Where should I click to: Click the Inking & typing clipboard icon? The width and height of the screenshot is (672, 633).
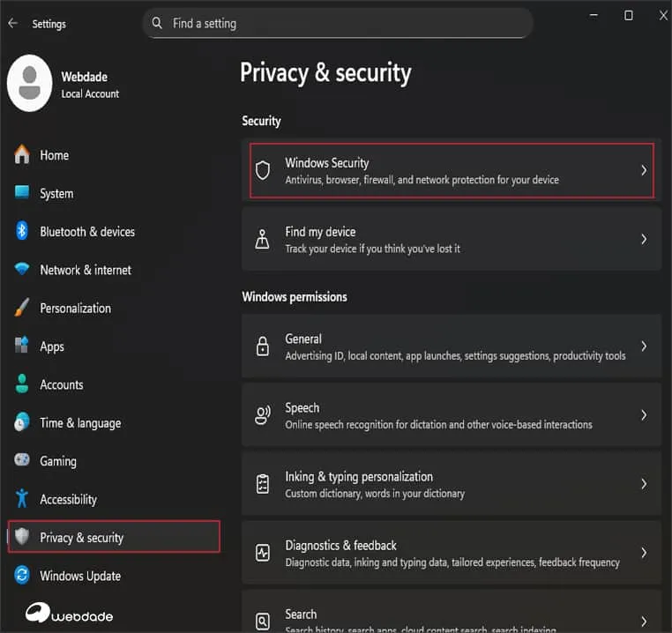click(x=263, y=484)
